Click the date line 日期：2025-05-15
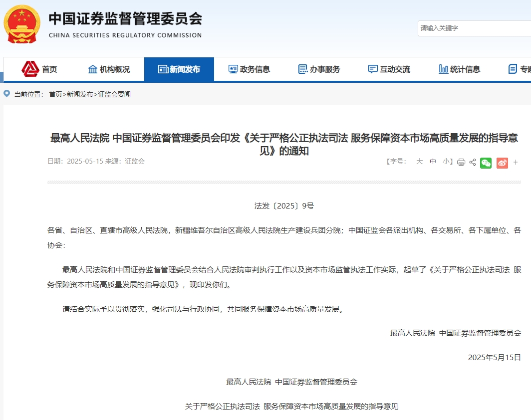 (75, 162)
